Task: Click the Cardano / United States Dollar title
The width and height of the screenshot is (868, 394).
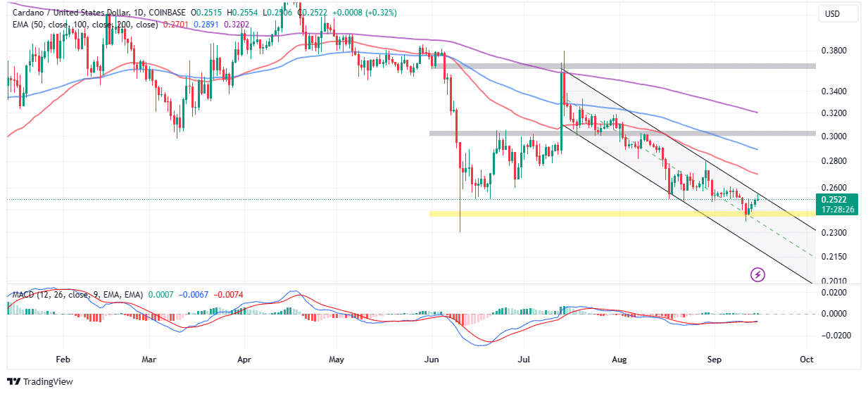Action: pyautogui.click(x=77, y=13)
